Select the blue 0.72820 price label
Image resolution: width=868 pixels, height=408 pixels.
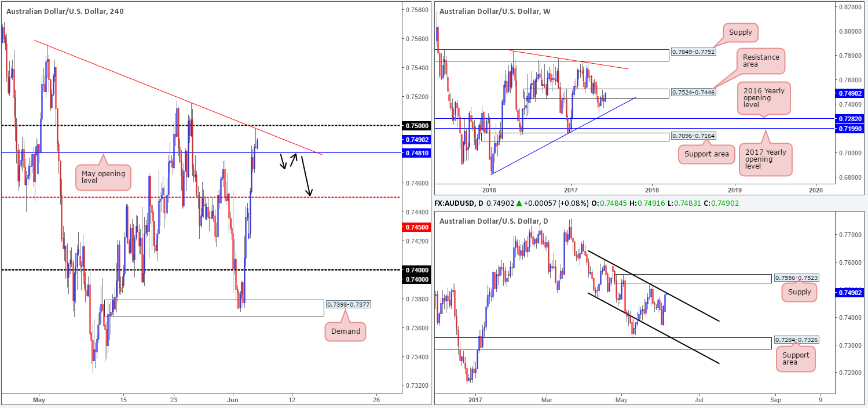pos(851,119)
